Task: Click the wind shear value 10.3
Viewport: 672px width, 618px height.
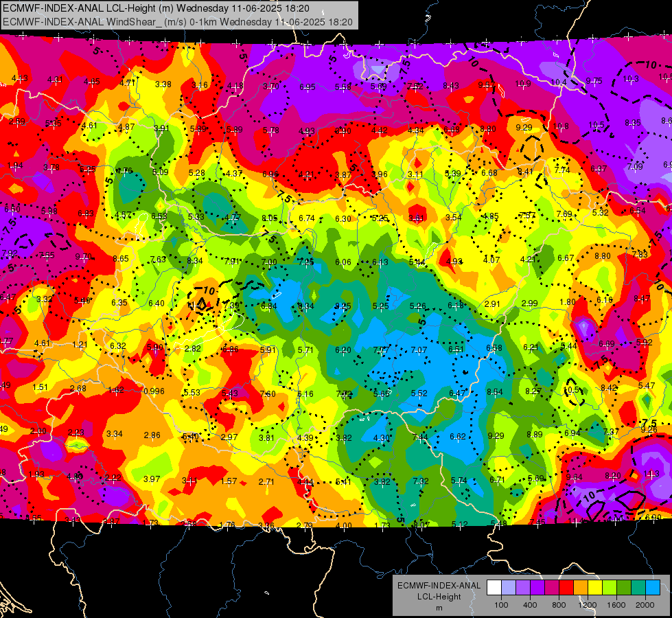Action: 630,78
